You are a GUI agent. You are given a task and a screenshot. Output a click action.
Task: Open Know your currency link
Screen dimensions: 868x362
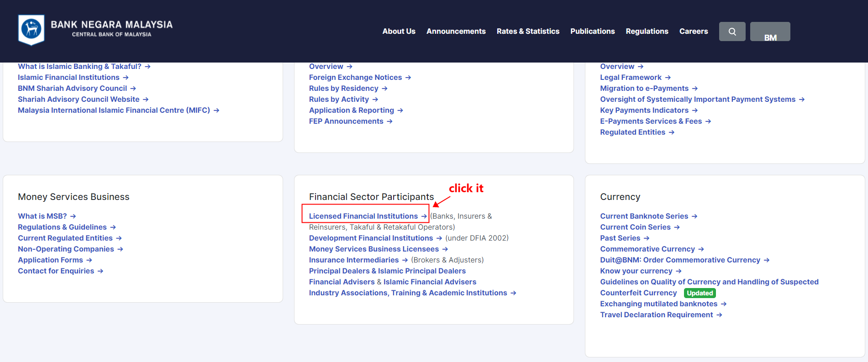point(641,271)
